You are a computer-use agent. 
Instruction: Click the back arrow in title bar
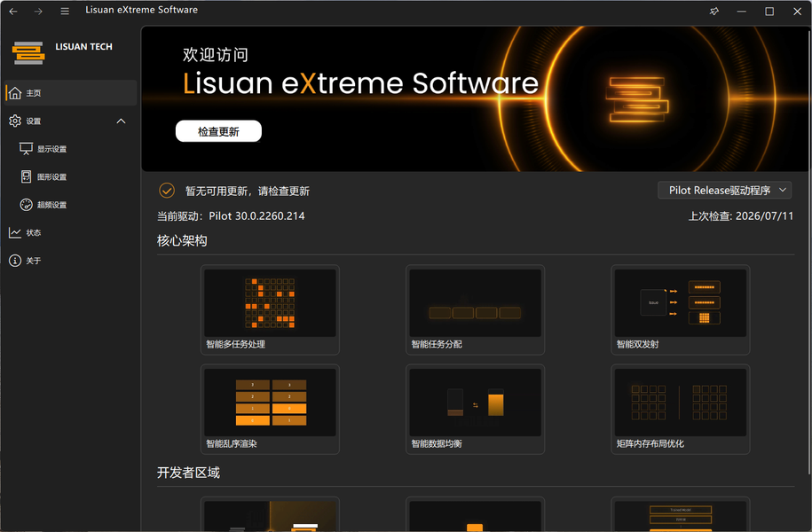[x=13, y=11]
